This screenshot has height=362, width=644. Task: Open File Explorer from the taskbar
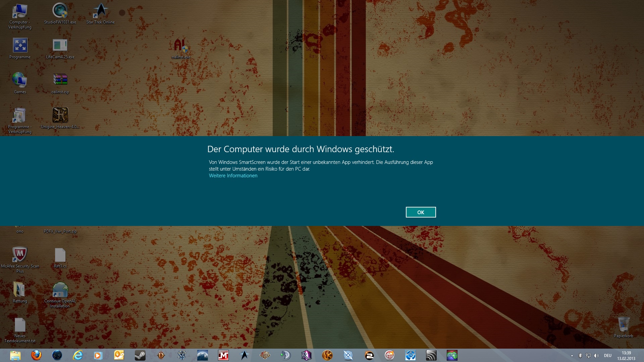pyautogui.click(x=15, y=355)
